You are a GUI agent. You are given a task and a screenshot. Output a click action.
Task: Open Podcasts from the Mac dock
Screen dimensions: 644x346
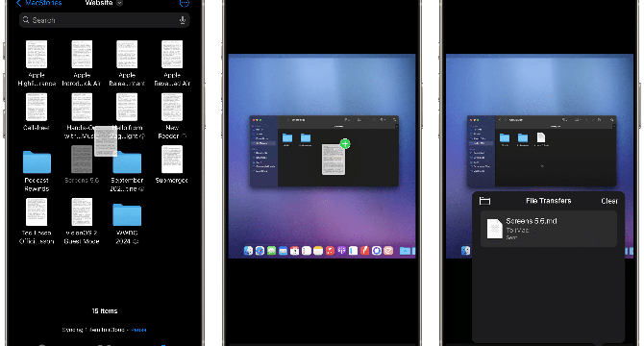pyautogui.click(x=341, y=250)
